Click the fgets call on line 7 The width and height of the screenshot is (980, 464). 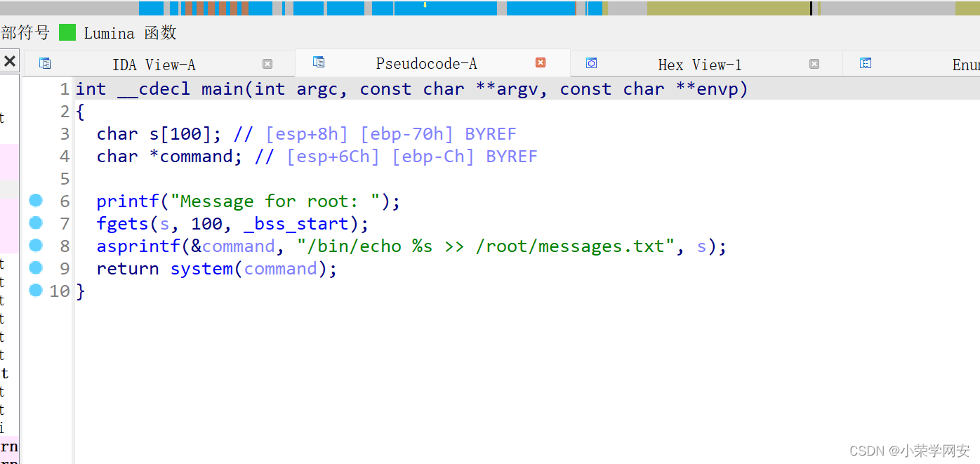click(124, 224)
